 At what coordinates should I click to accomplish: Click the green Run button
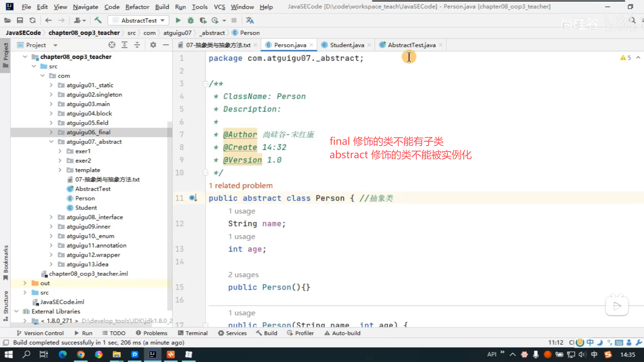(x=178, y=20)
